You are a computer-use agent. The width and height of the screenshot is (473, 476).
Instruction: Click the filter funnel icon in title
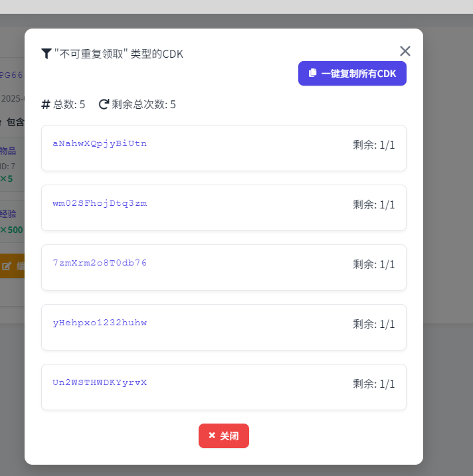coord(47,54)
